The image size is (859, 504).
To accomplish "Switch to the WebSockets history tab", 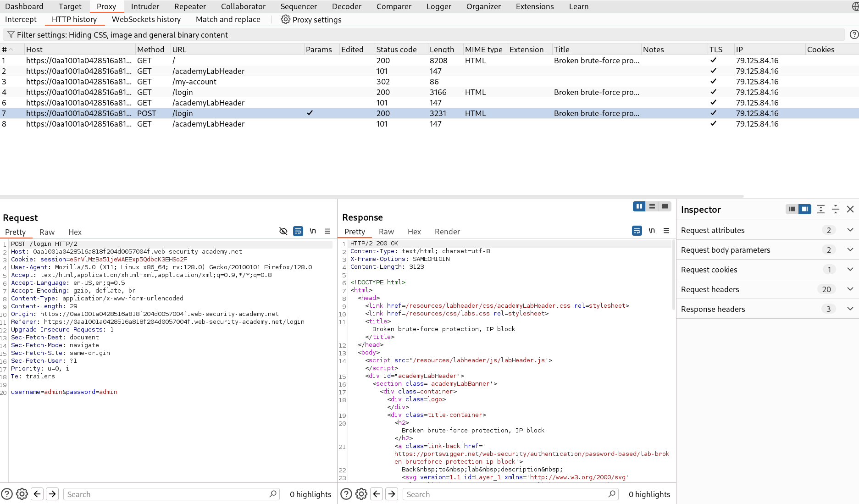I will point(146,19).
